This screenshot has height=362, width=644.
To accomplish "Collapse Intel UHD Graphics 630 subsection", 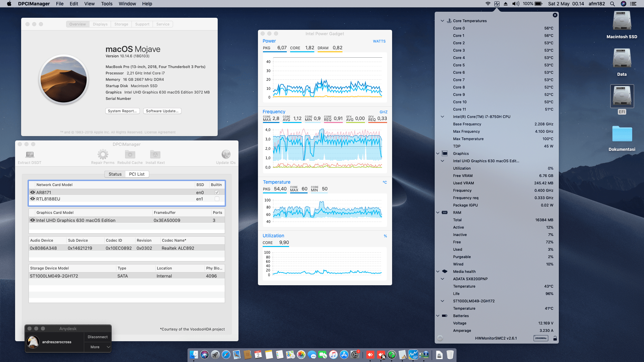I will [442, 161].
